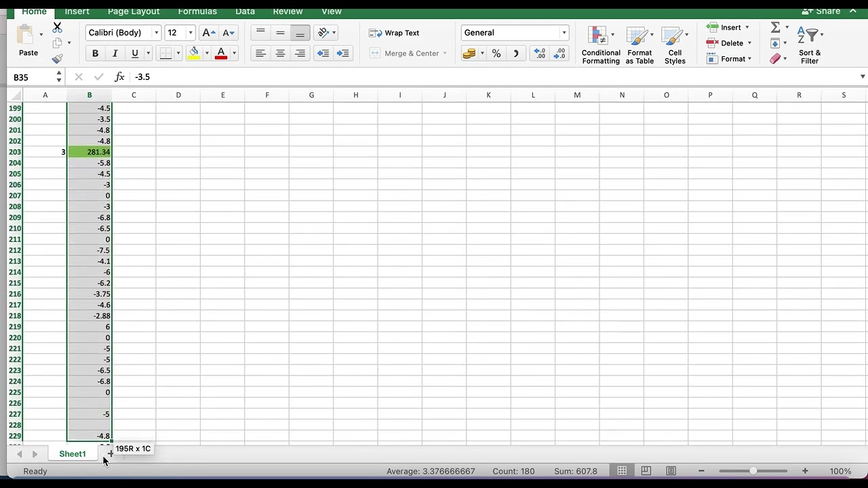Image resolution: width=868 pixels, height=488 pixels.
Task: Switch to the Page Layout tab
Action: point(134,11)
